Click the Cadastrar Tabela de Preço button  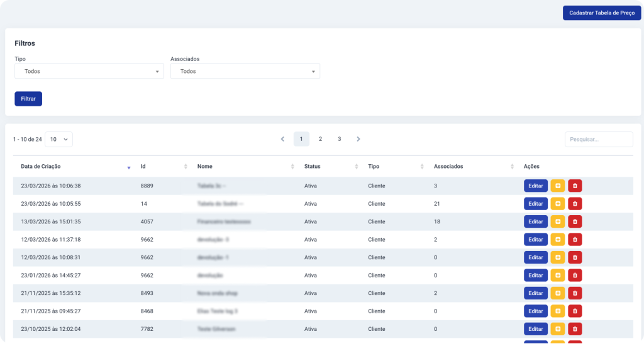tap(601, 13)
